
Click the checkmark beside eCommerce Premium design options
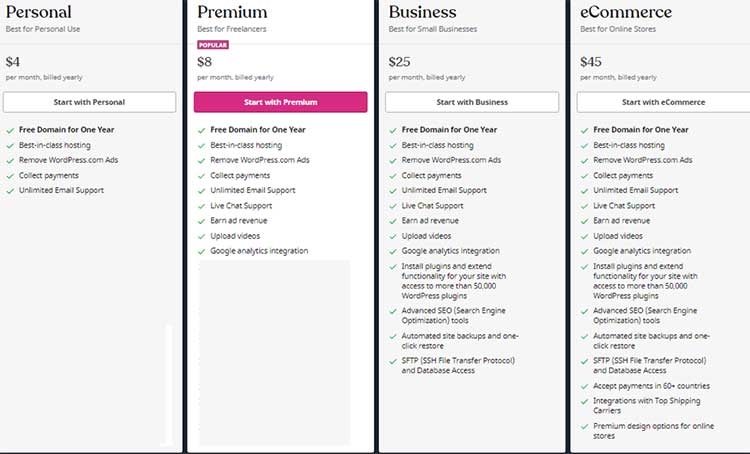[x=583, y=425]
